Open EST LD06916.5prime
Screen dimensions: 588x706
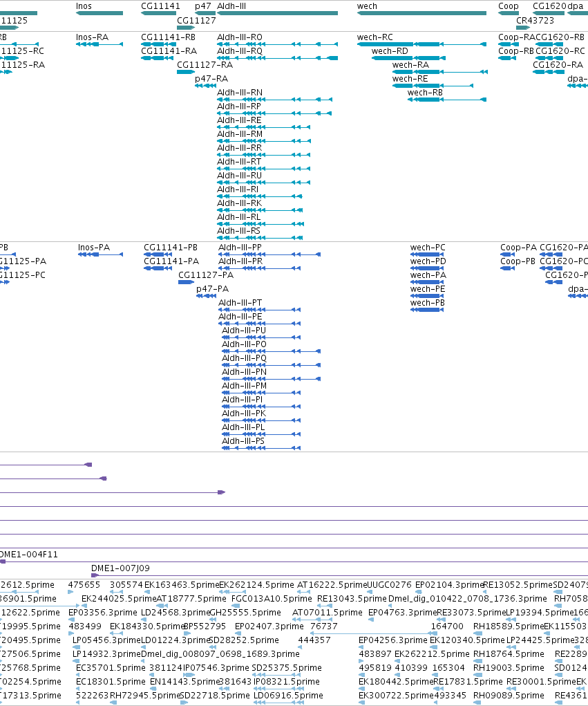point(288,696)
